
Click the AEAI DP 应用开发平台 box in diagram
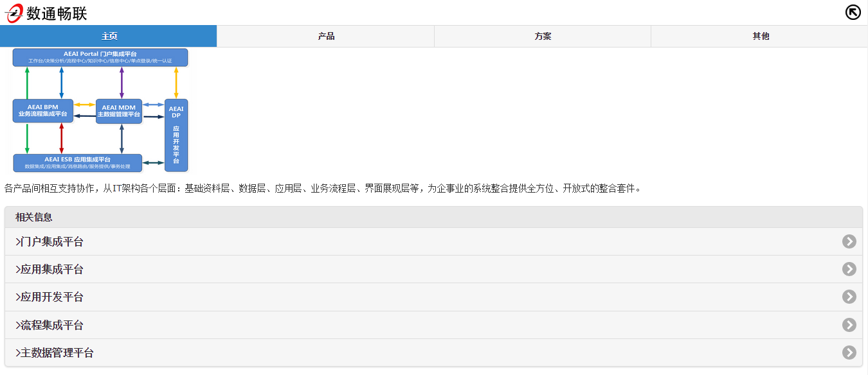[176, 135]
